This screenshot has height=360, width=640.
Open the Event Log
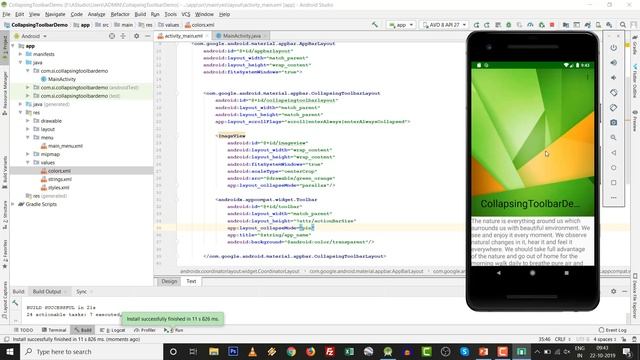[x=613, y=330]
